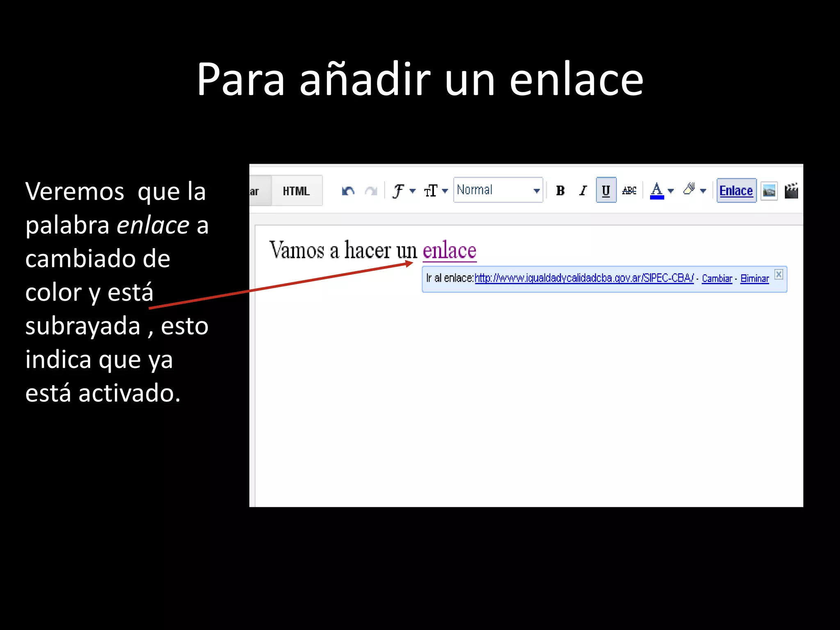Image resolution: width=840 pixels, height=630 pixels.
Task: Open the Normal paragraph format dropdown
Action: tap(498, 190)
